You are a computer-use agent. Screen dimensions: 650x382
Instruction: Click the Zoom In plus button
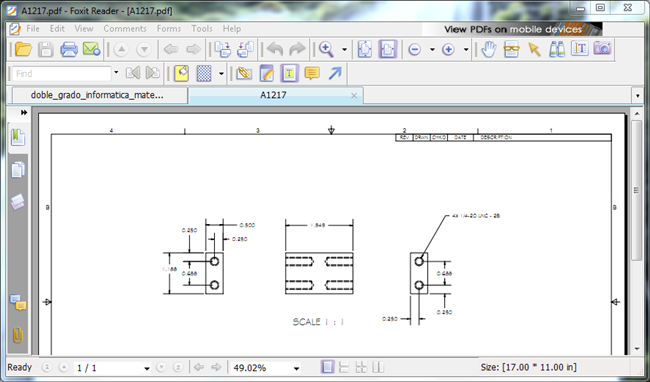point(448,50)
